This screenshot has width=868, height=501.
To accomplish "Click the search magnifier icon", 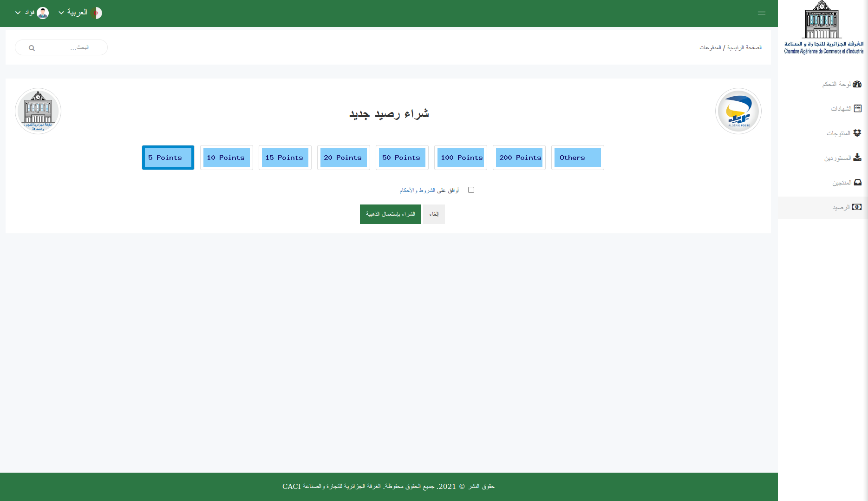I will point(31,47).
